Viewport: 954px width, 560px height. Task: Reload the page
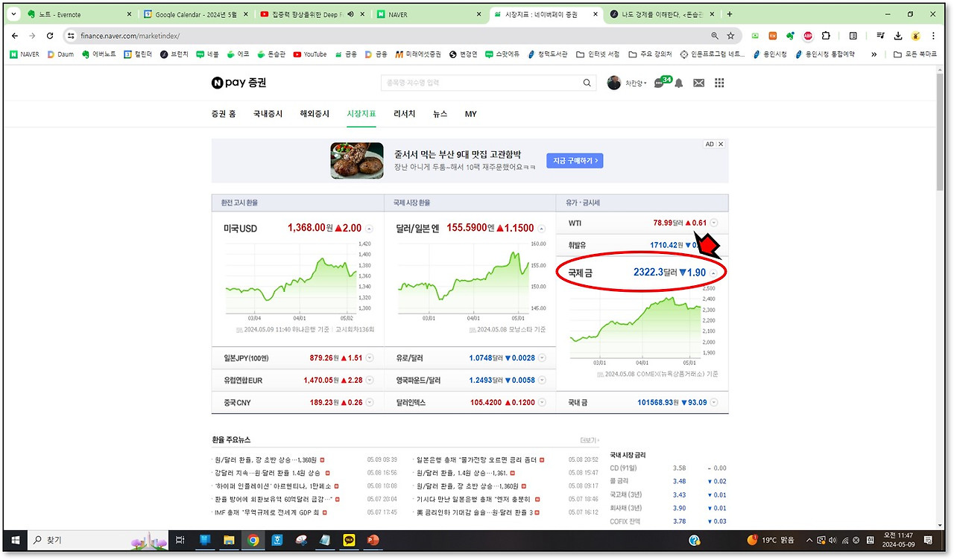tap(50, 36)
